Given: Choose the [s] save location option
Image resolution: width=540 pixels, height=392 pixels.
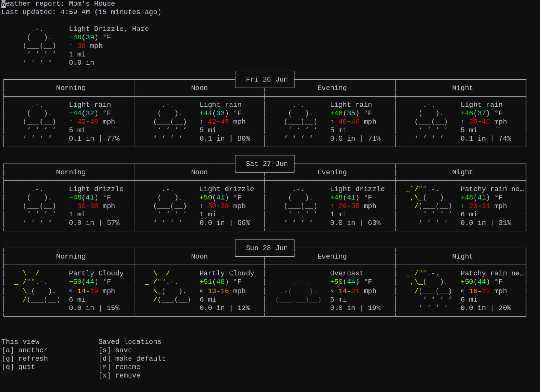Looking at the screenshot, I should pos(115,350).
